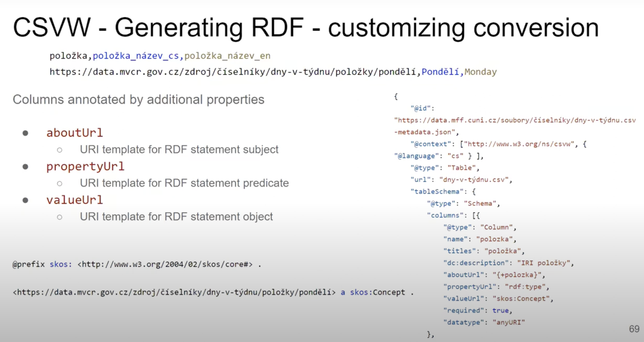Image resolution: width=644 pixels, height=342 pixels.
Task: Click "URI template for RDF statement subject"
Action: coord(179,150)
